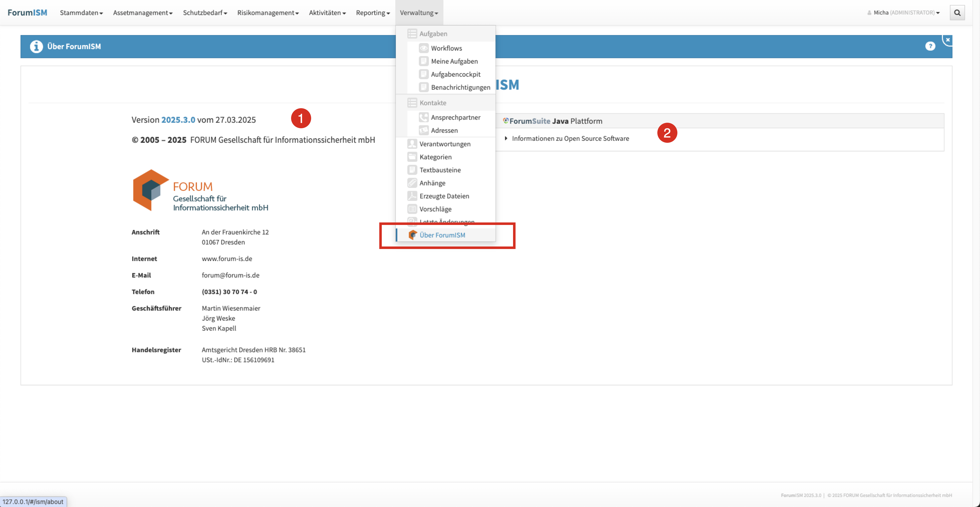Click the Workflows menu icon

point(423,48)
